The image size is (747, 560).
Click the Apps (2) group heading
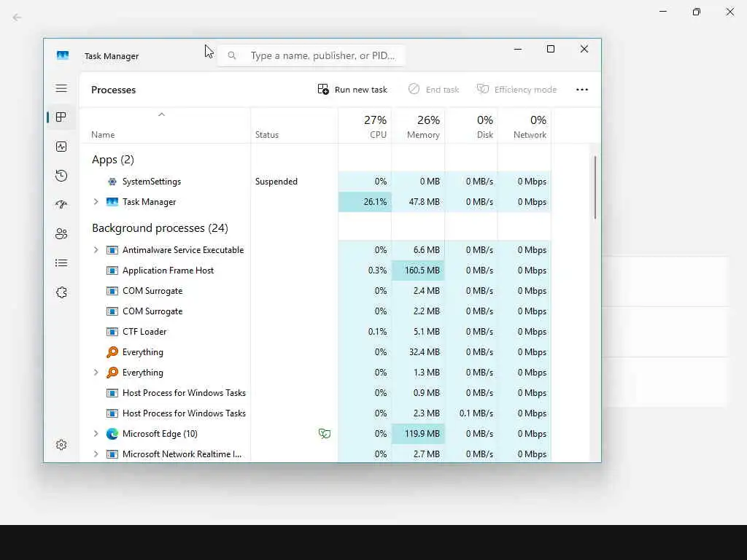113,160
